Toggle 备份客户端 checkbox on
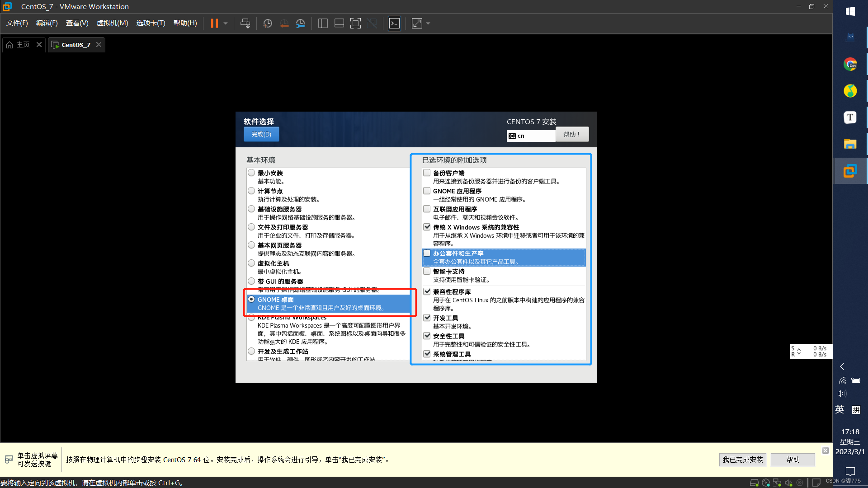 (426, 172)
